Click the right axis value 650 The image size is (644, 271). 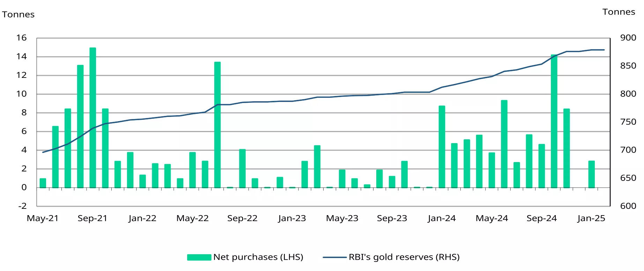pyautogui.click(x=628, y=178)
